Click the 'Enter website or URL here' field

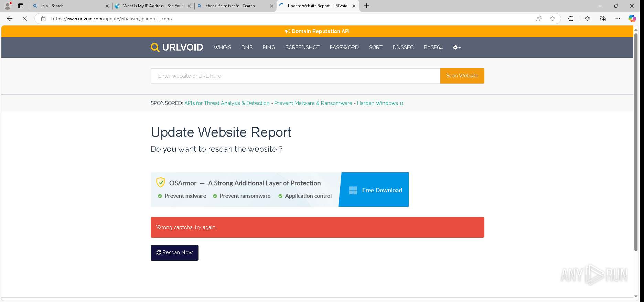pyautogui.click(x=296, y=76)
